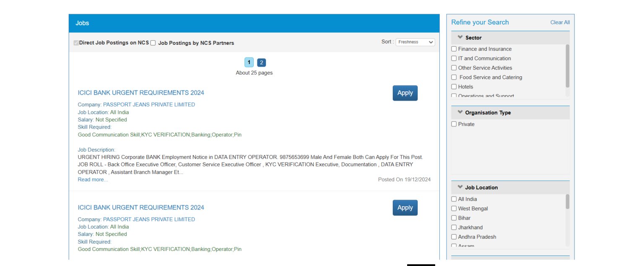Check the Bihar location

pos(454,218)
